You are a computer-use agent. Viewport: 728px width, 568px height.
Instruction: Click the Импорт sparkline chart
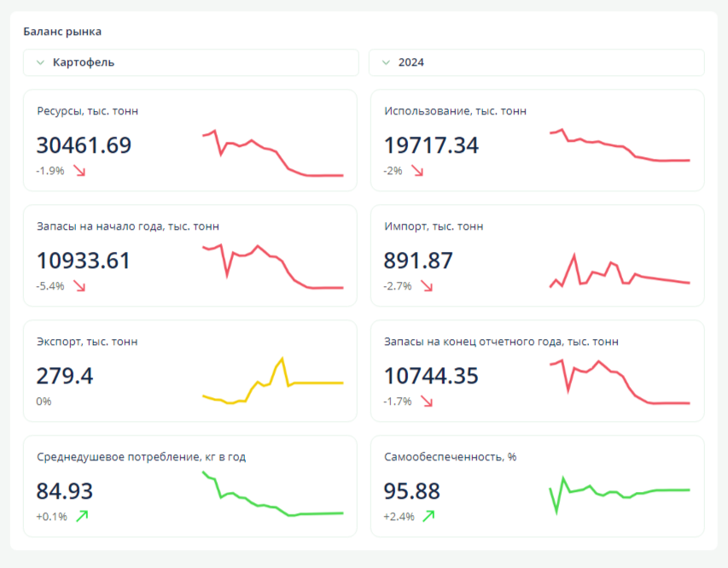point(619,273)
